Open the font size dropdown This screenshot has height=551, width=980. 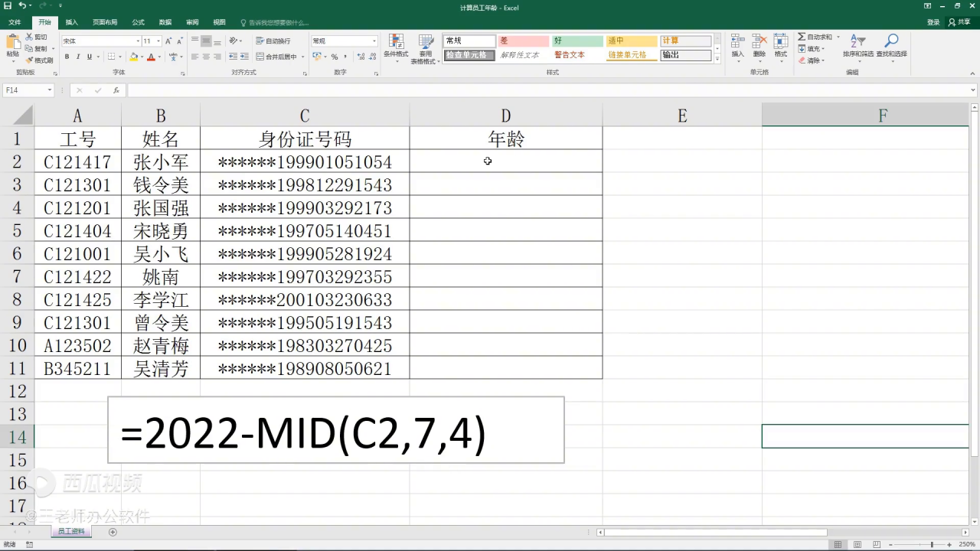pos(158,41)
